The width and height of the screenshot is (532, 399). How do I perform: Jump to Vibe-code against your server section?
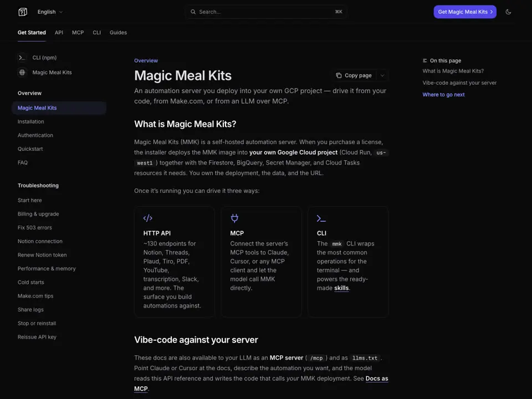point(459,83)
